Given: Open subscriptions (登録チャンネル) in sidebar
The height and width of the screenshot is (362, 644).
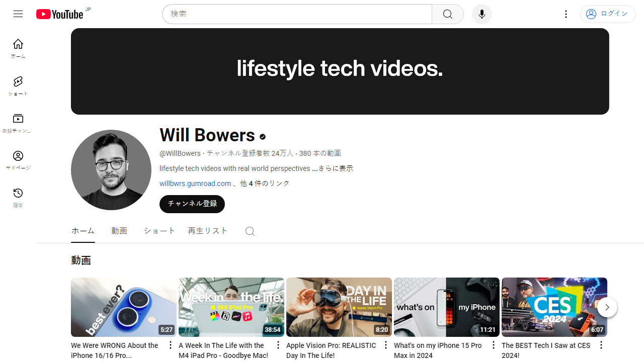Looking at the screenshot, I should 18,123.
